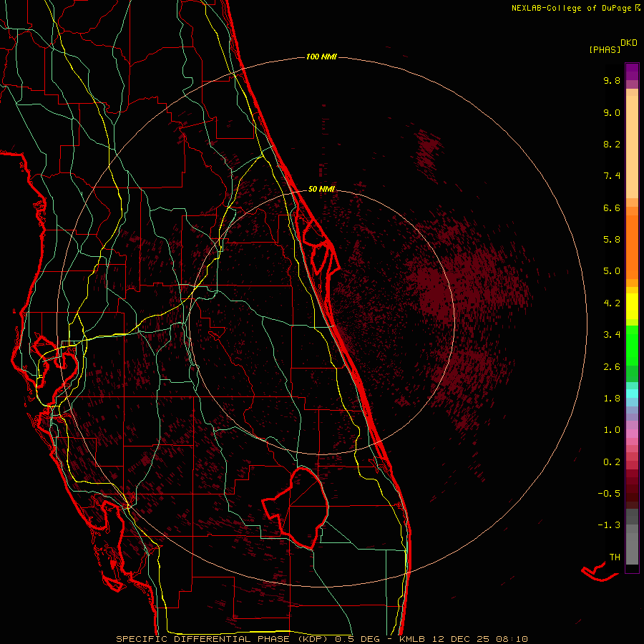The width and height of the screenshot is (644, 644).
Task: Click the 8.2 scale value
Action: point(612,144)
